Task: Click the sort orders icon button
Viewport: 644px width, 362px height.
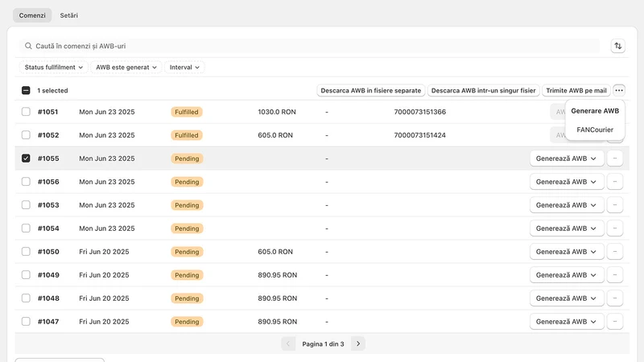Action: 617,46
